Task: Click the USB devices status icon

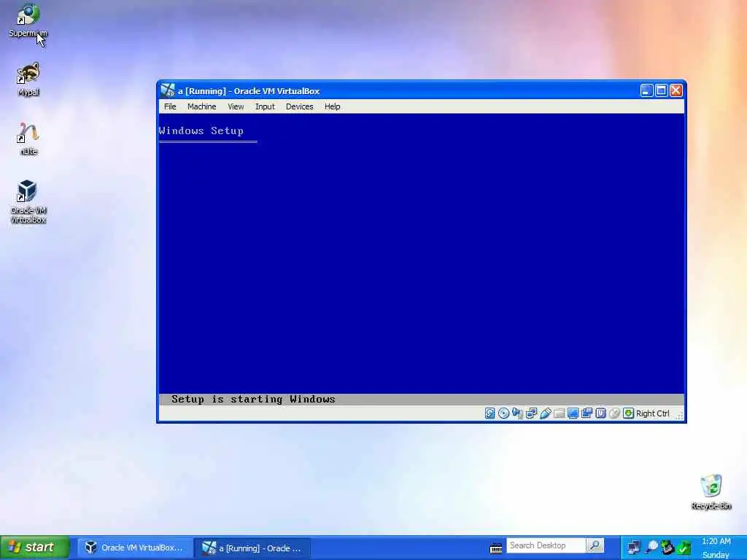Action: click(x=546, y=413)
